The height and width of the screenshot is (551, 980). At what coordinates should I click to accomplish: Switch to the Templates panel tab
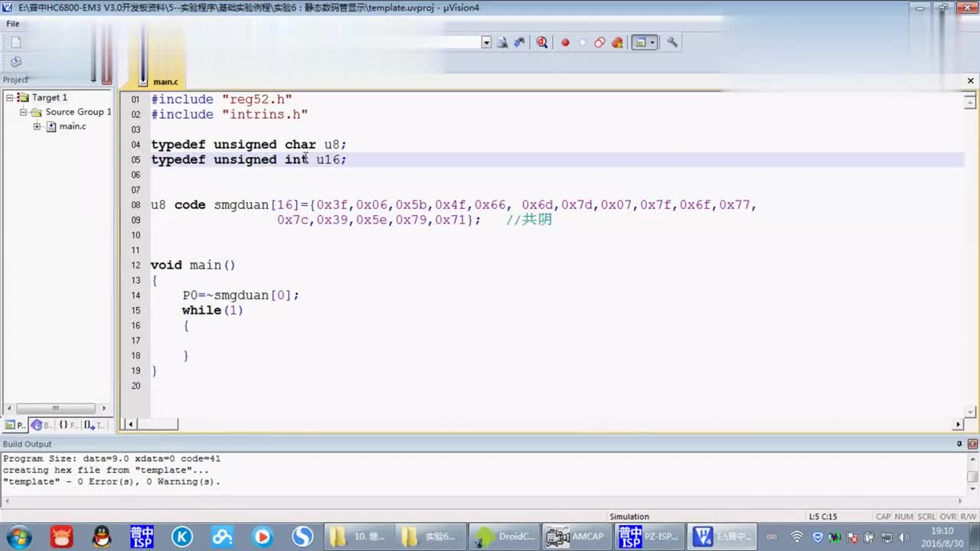(93, 425)
